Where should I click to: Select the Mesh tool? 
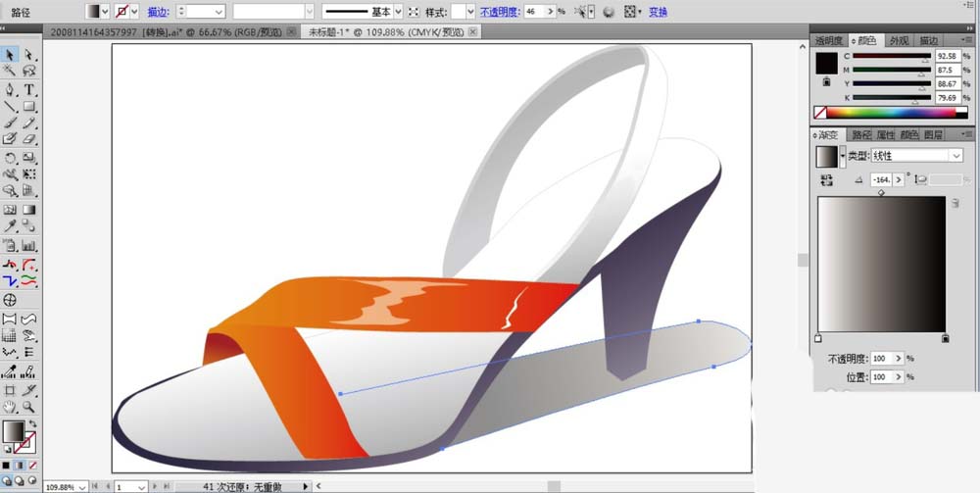[10, 210]
